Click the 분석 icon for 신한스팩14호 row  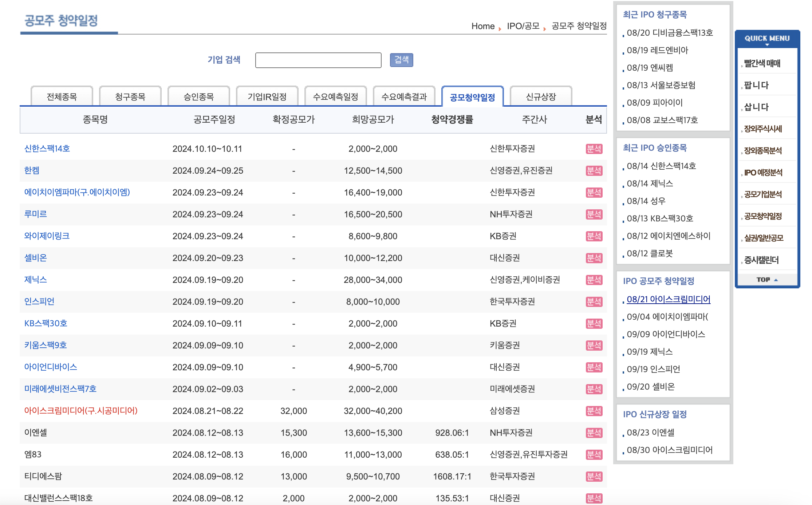point(594,149)
